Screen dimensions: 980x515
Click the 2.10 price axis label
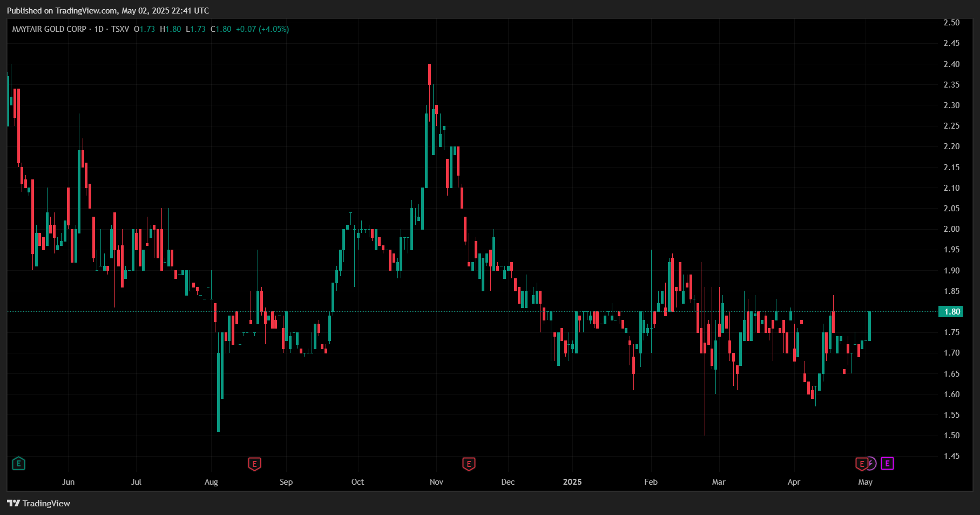pos(951,188)
